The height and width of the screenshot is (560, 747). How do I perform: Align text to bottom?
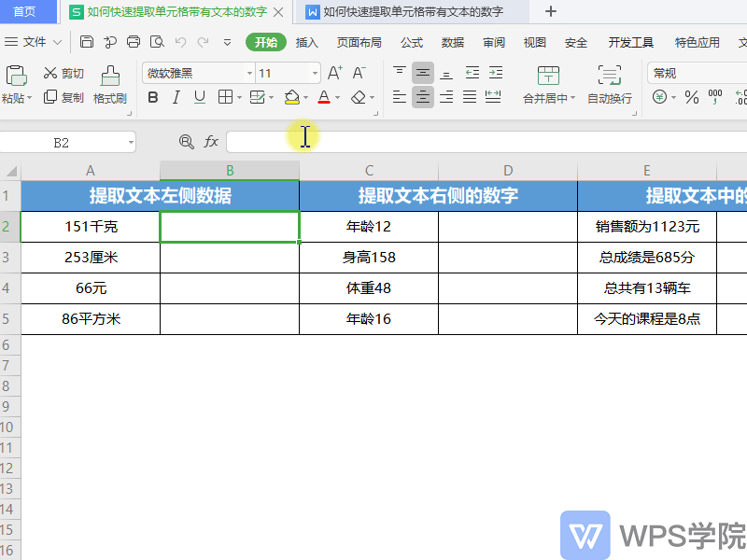[446, 73]
